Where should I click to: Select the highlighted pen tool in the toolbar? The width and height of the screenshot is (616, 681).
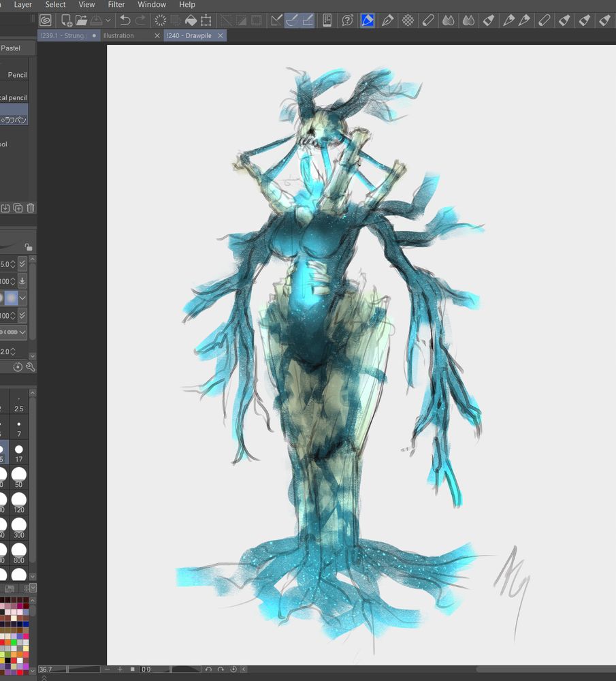(x=366, y=20)
